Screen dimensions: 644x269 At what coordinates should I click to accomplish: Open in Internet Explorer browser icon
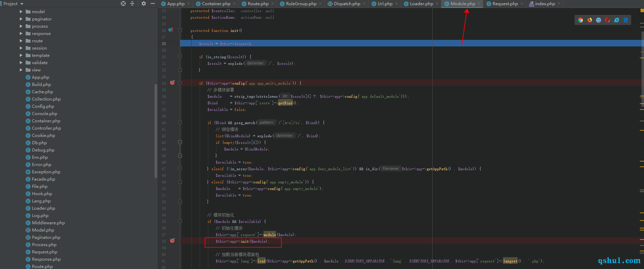pyautogui.click(x=617, y=20)
